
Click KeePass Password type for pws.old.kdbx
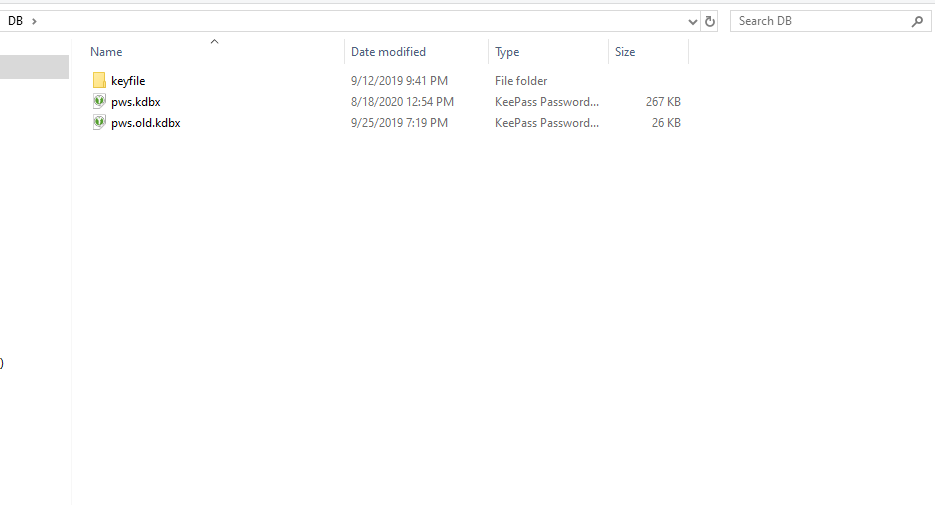pyautogui.click(x=546, y=123)
